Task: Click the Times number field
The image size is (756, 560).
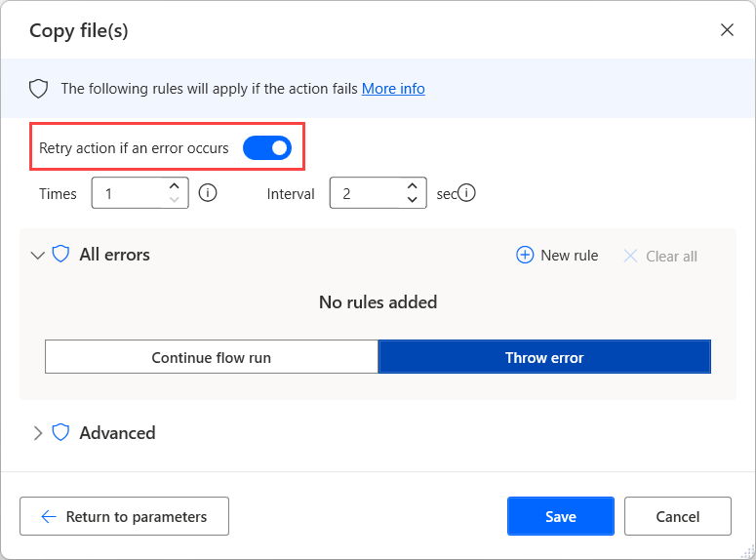Action: click(139, 193)
